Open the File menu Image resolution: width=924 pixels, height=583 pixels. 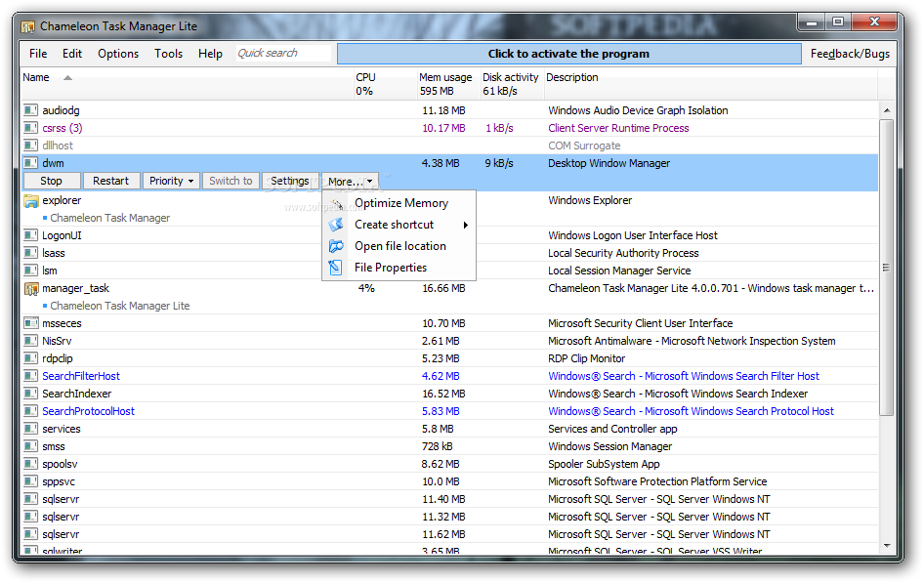pos(38,54)
